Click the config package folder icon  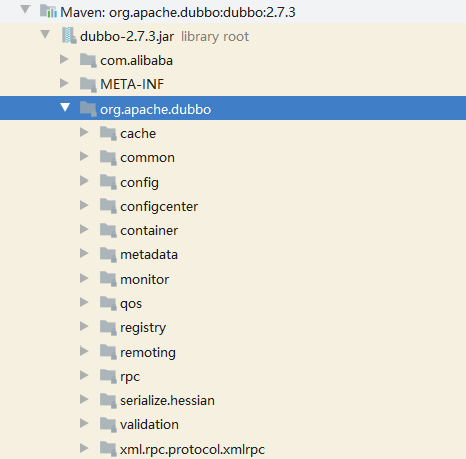point(108,182)
